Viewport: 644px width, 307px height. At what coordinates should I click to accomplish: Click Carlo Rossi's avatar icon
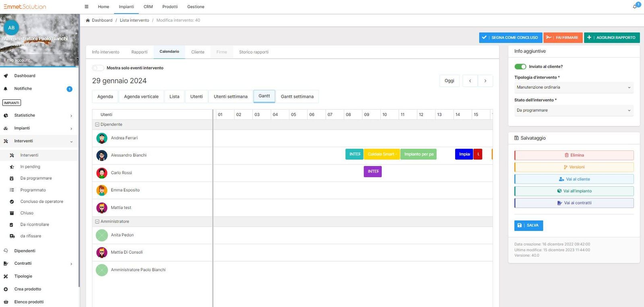(102, 173)
